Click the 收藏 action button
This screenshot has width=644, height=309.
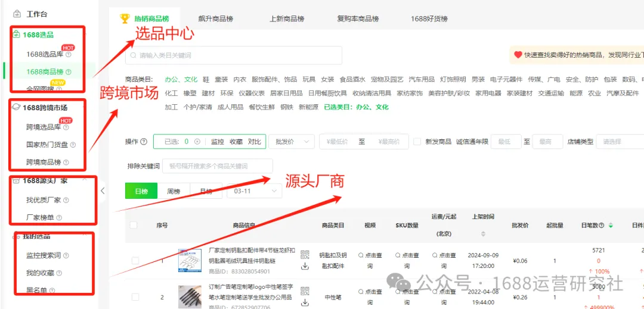coord(236,142)
